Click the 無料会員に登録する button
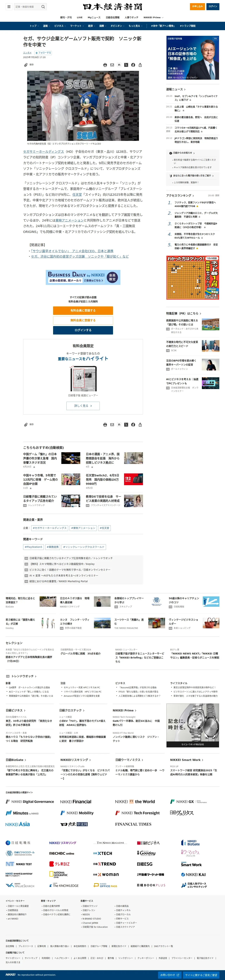Screen dimensions: 225x980 pos(83,320)
